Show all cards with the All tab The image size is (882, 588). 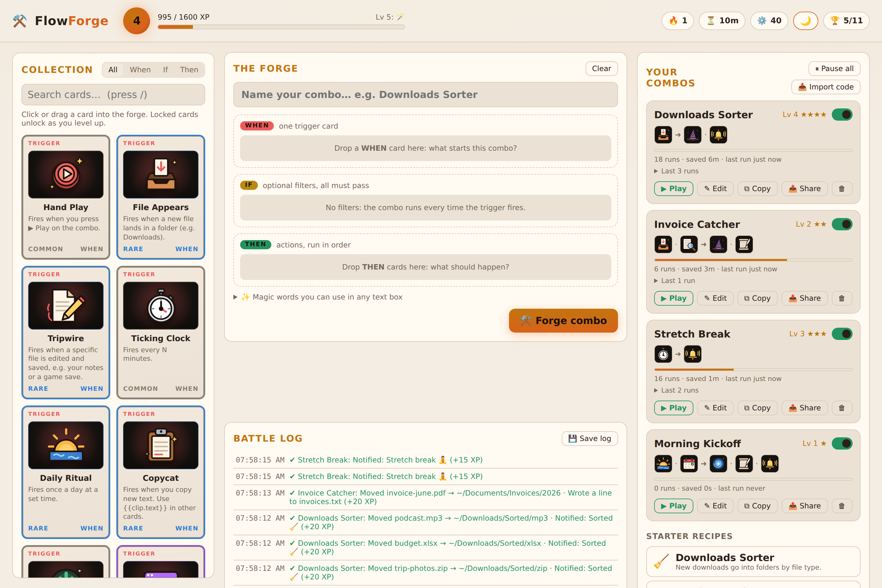click(113, 70)
